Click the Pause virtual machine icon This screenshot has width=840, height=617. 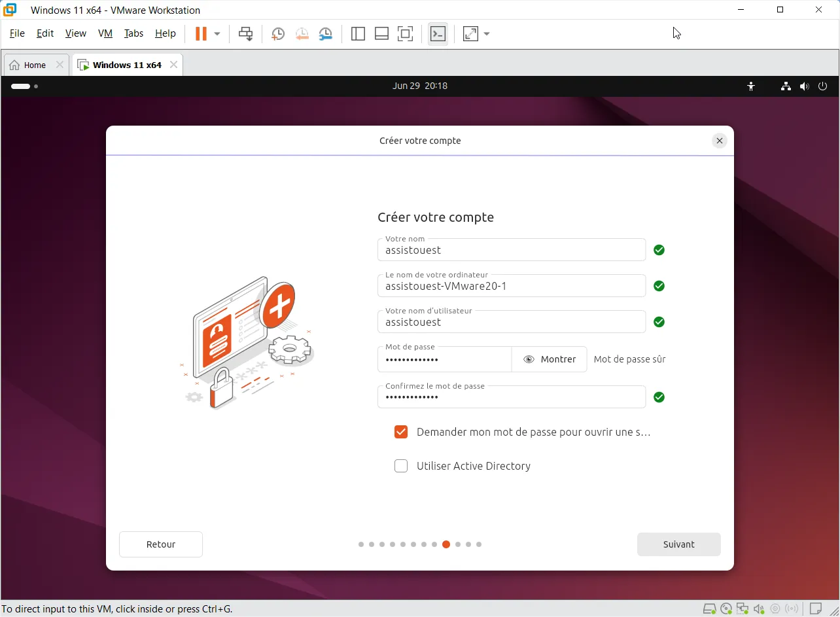point(201,33)
